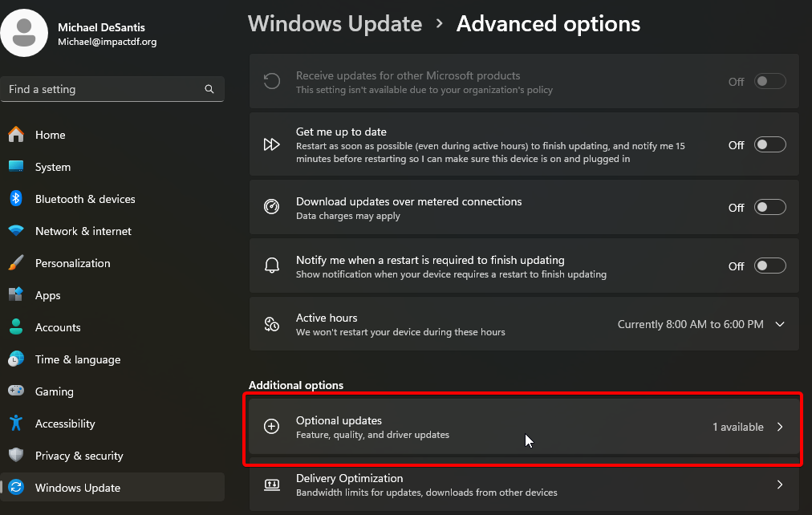
Task: Click the fast-forward icon beside Get me up to date
Action: [271, 144]
